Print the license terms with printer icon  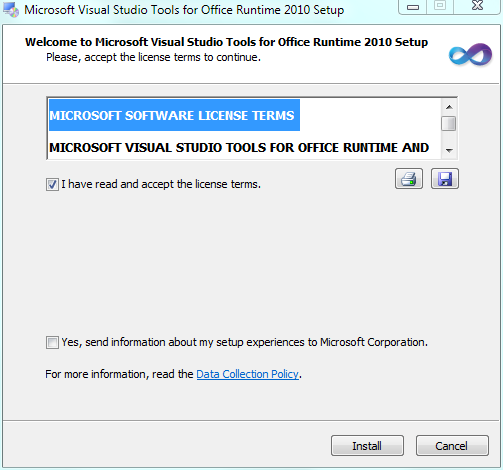pyautogui.click(x=409, y=179)
